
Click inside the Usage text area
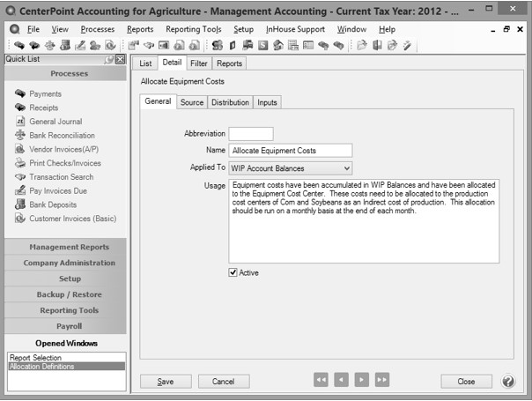click(364, 221)
